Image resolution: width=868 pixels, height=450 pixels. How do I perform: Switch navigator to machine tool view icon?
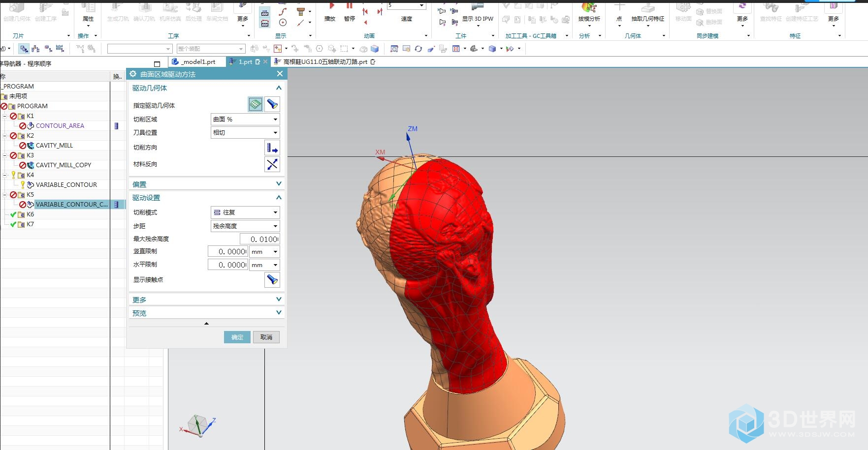(36, 49)
